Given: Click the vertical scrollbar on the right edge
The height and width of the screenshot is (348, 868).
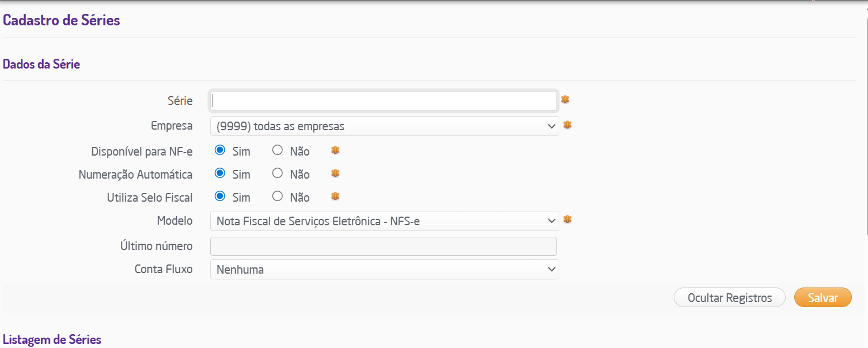Looking at the screenshot, I should tap(865, 115).
